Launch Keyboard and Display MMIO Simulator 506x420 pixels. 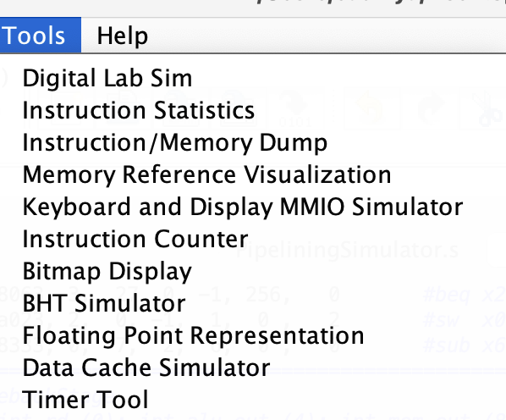pyautogui.click(x=243, y=207)
